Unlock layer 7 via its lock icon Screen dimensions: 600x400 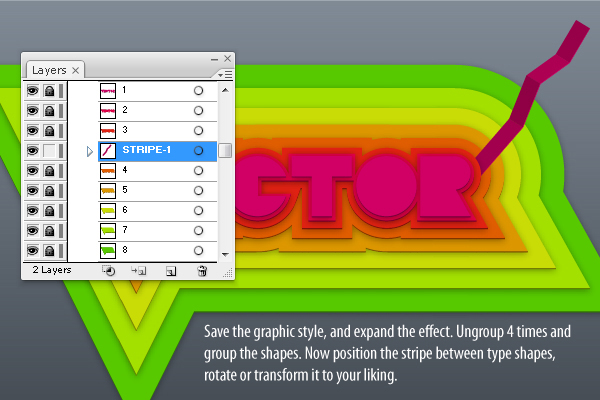point(49,230)
